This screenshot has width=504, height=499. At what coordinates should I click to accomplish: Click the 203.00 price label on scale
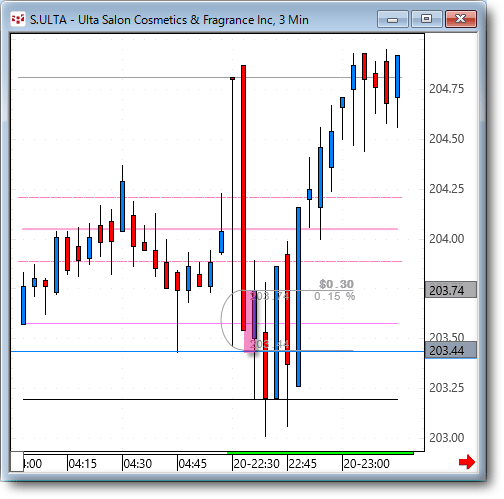(446, 438)
